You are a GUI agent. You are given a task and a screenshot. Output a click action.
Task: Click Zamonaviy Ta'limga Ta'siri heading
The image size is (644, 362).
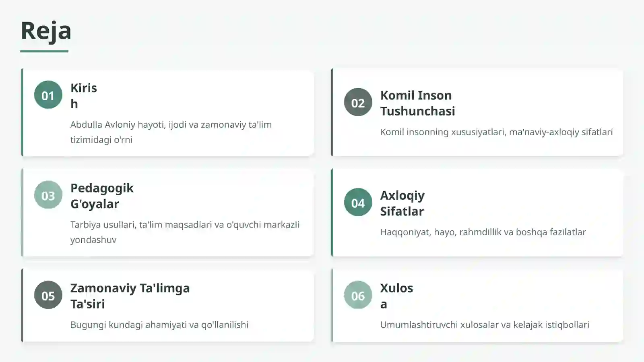(x=130, y=296)
